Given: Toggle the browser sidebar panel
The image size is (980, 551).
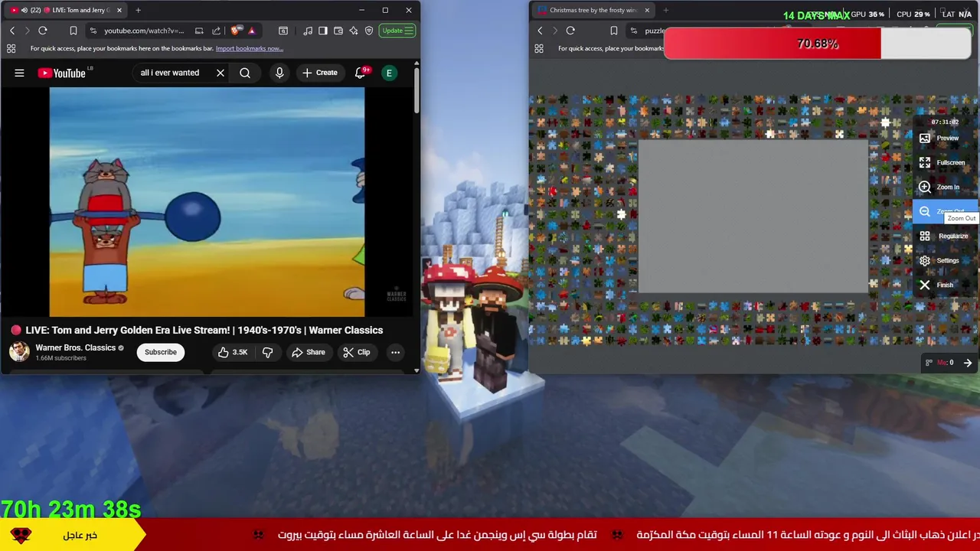Looking at the screenshot, I should click(323, 31).
